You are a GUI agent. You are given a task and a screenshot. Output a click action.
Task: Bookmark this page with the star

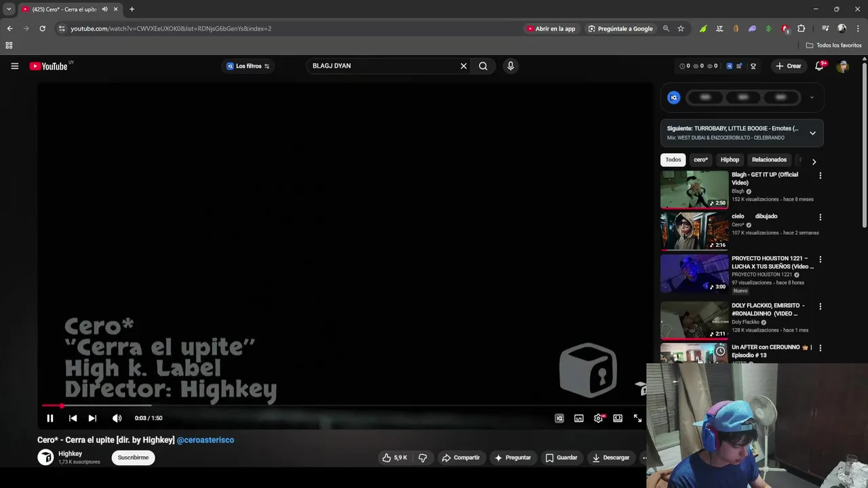pyautogui.click(x=681, y=28)
